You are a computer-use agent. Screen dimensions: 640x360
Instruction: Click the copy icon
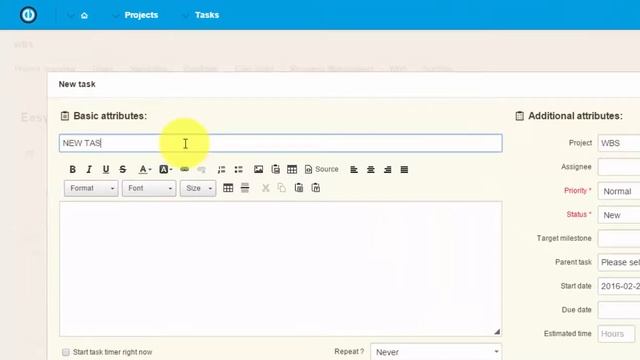tap(282, 188)
